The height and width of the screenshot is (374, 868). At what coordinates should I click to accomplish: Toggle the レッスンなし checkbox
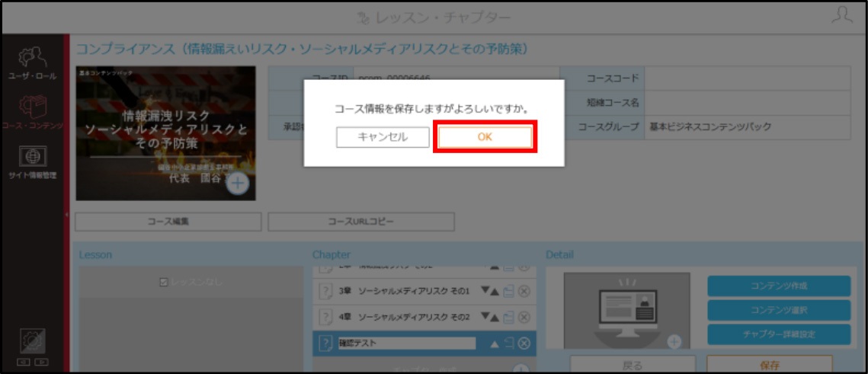(x=163, y=282)
